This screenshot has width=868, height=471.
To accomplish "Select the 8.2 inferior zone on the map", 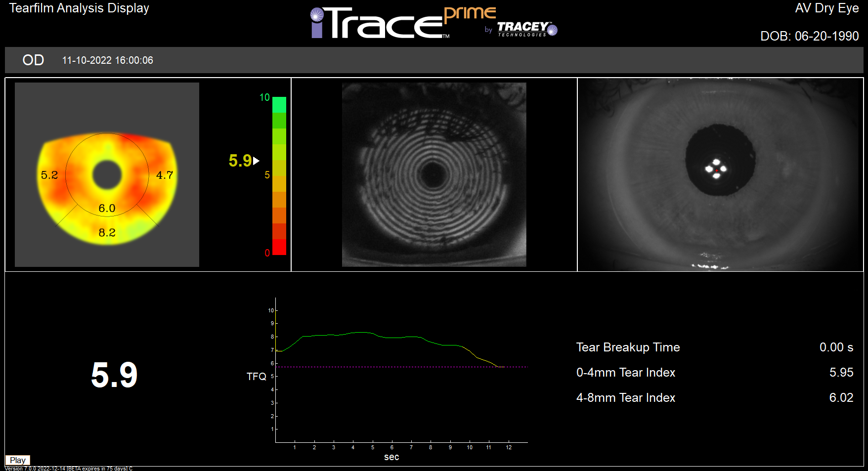I will coord(107,233).
